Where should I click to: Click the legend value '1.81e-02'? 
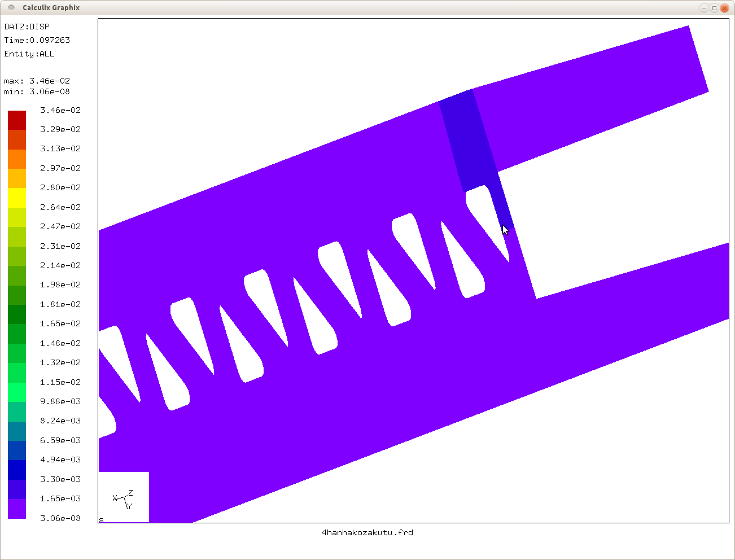click(60, 304)
